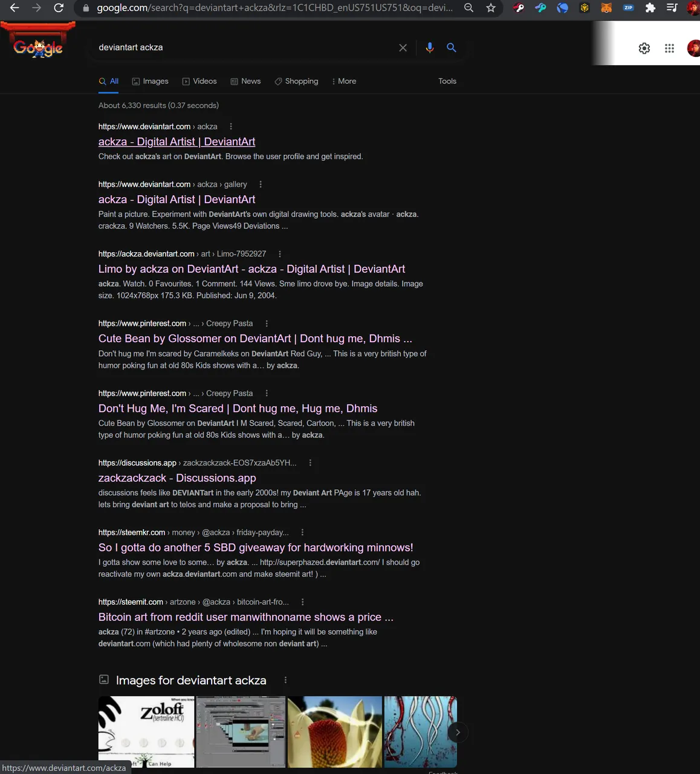The height and width of the screenshot is (774, 700).
Task: Expand the More search options menu
Action: 344,81
